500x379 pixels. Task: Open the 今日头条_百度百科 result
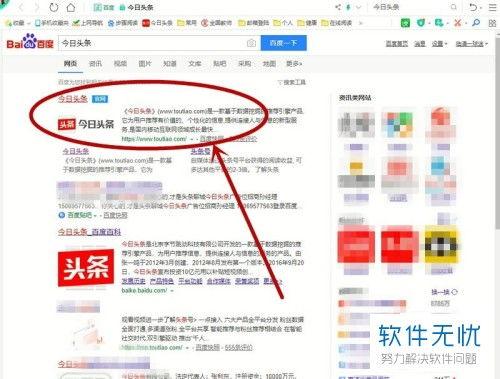89,232
